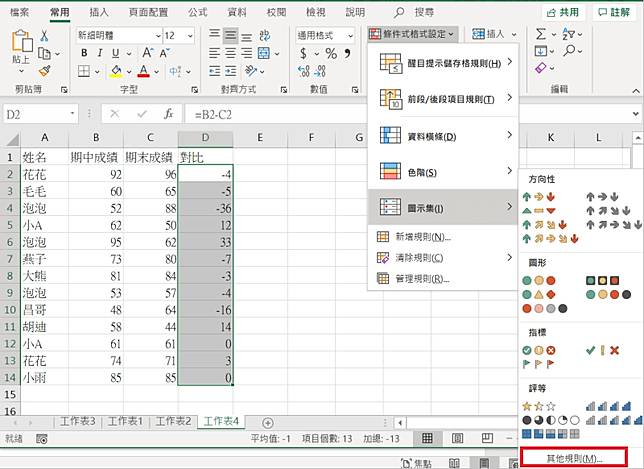Open the 插入 Insert ribbon tab
This screenshot has width=644, height=469.
coord(99,12)
